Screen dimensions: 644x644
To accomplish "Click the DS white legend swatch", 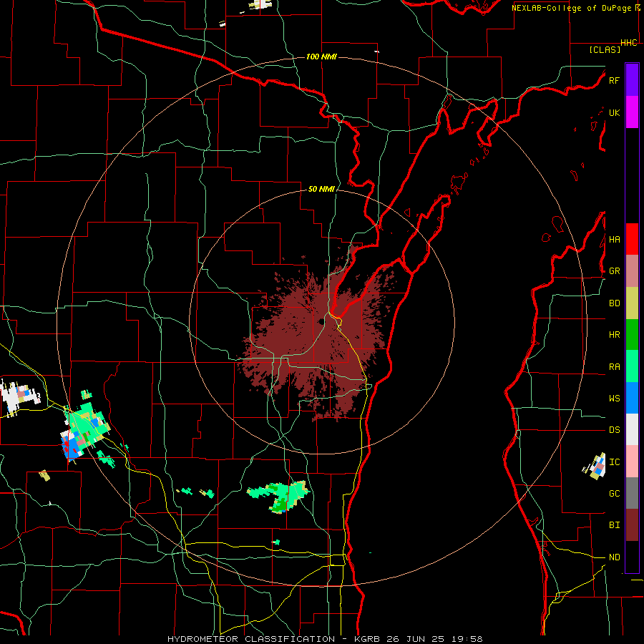I will 632,429.
